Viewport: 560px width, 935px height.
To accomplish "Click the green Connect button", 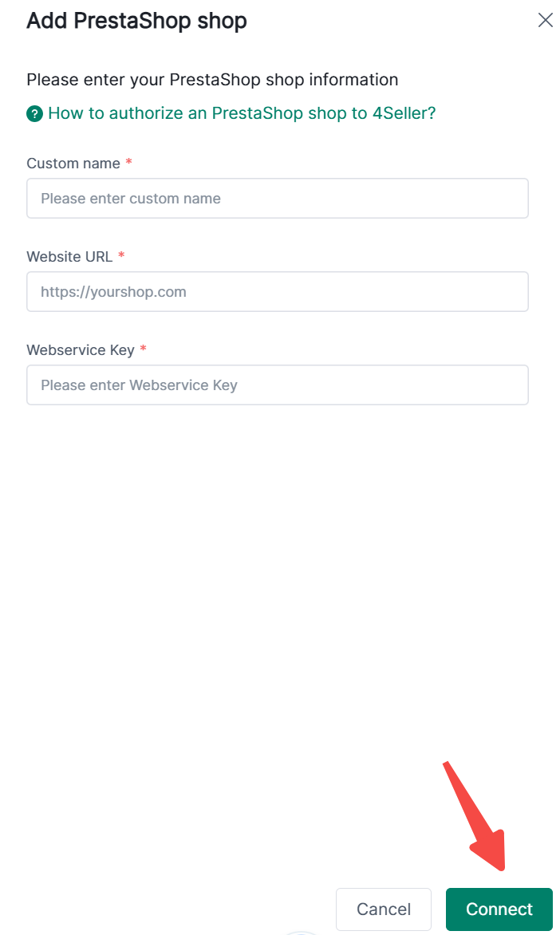I will [x=499, y=909].
